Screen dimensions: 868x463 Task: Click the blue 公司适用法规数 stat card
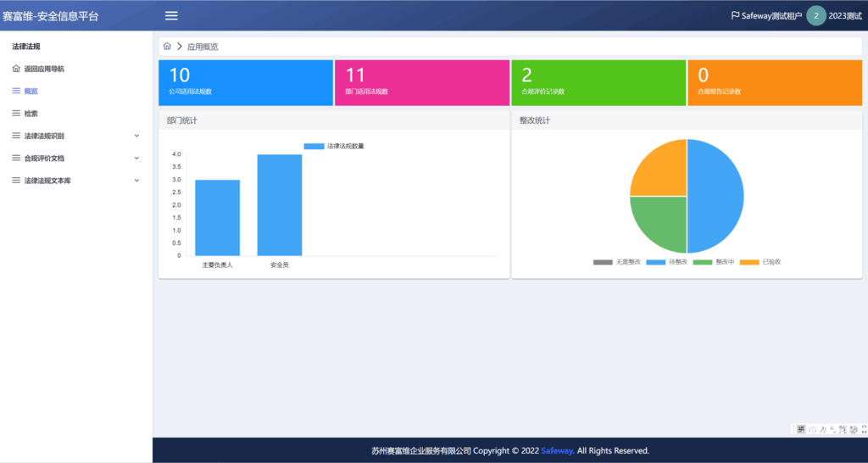click(x=246, y=82)
